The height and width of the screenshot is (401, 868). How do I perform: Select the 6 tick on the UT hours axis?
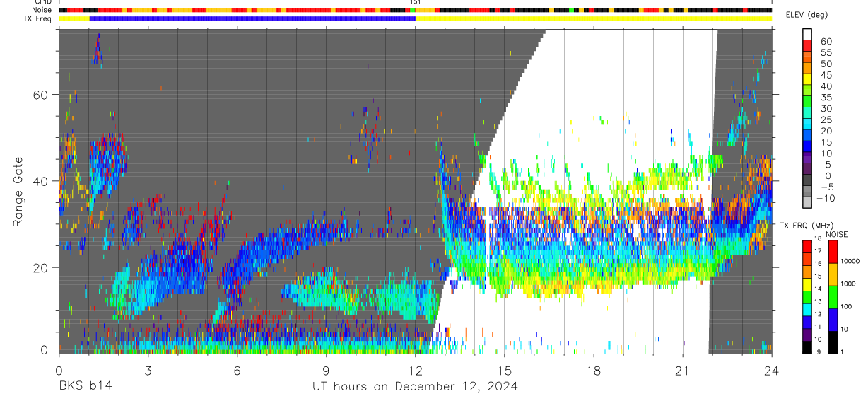237,370
